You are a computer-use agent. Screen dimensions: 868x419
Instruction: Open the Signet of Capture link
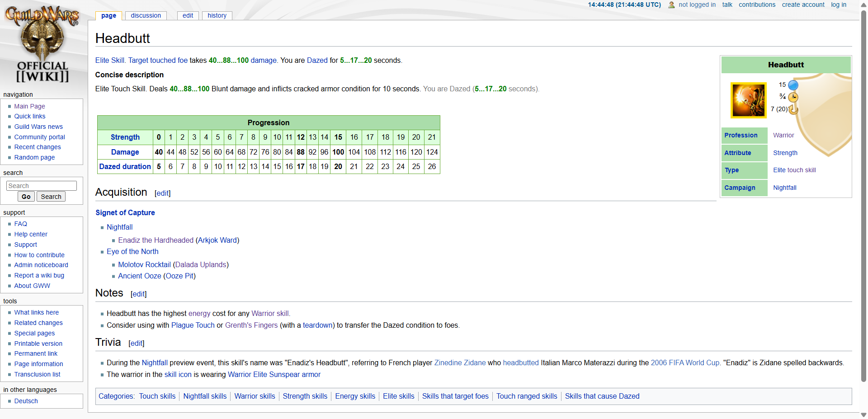[x=125, y=212]
